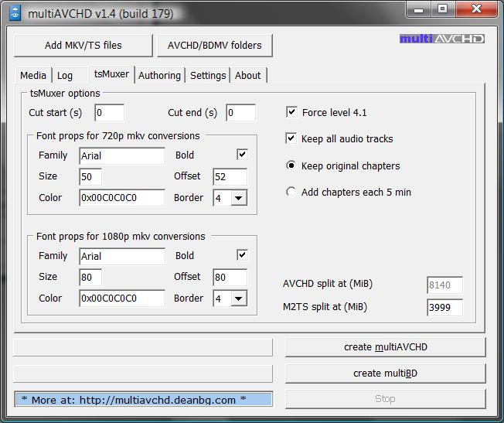This screenshot has width=504, height=423.
Task: Click the upper progress bar
Action: click(x=143, y=347)
